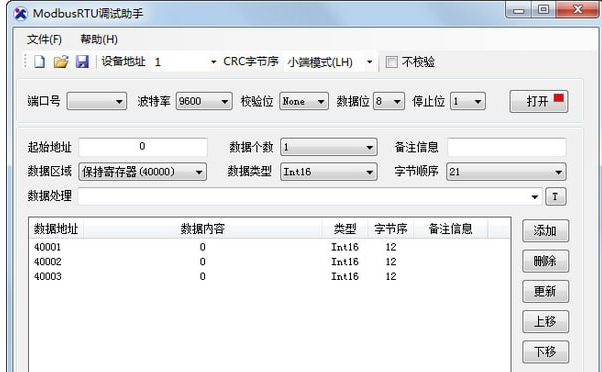Open the 字节顺序 21 dropdown
Screen dimensions: 602x372
[x=506, y=172]
